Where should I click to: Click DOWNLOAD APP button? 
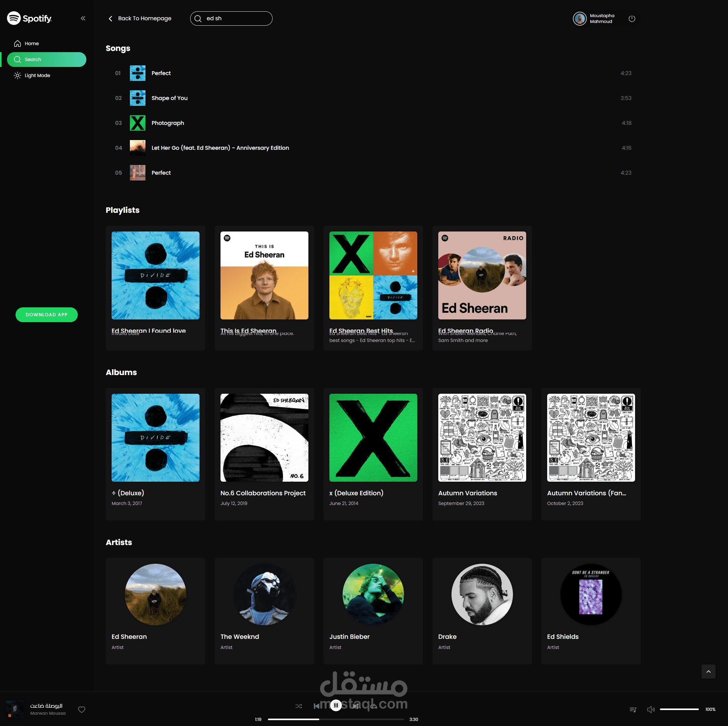(47, 315)
